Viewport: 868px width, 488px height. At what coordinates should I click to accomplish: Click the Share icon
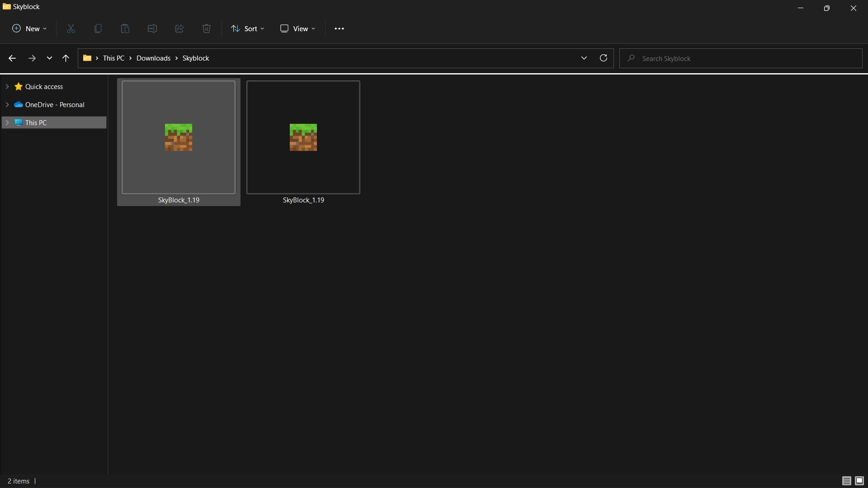click(x=179, y=28)
